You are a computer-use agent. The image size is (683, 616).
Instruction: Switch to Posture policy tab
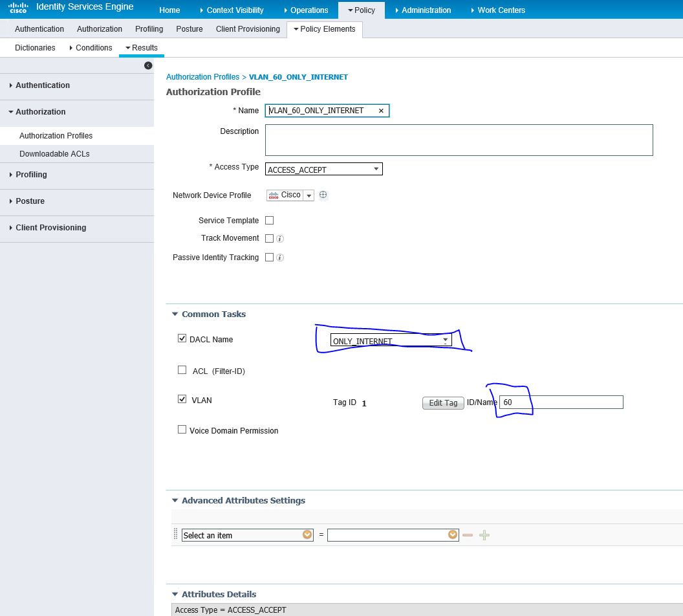[x=189, y=29]
